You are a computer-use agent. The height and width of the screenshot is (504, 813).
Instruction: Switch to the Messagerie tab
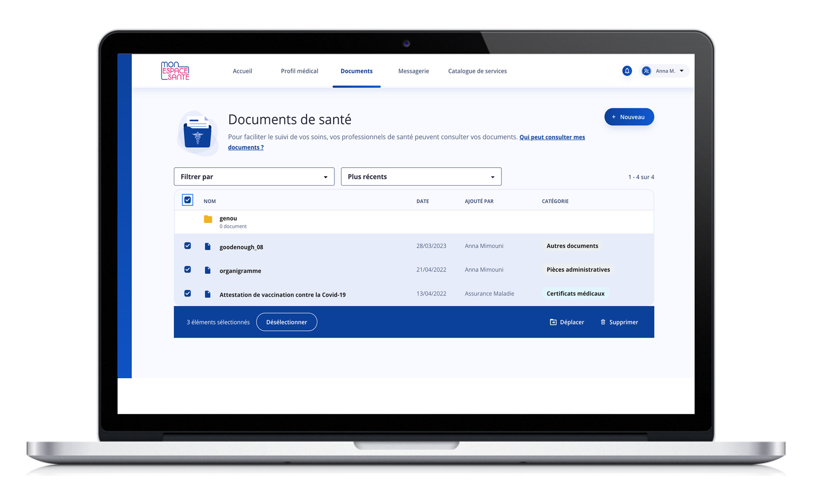(413, 71)
